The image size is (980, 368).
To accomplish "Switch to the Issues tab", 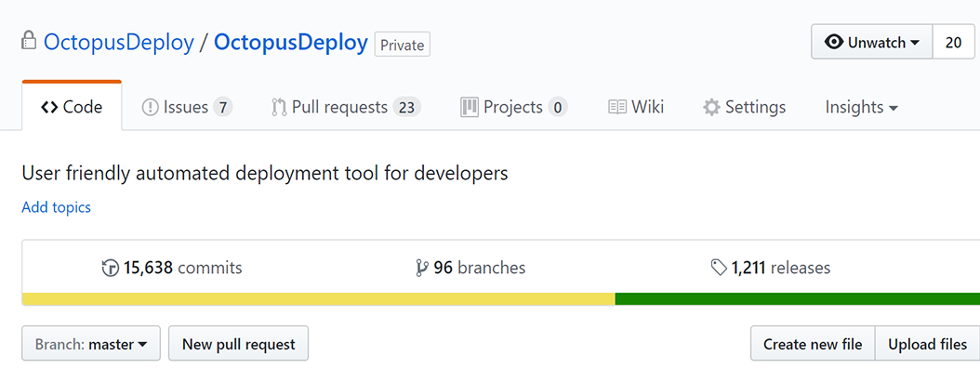I will pos(188,108).
